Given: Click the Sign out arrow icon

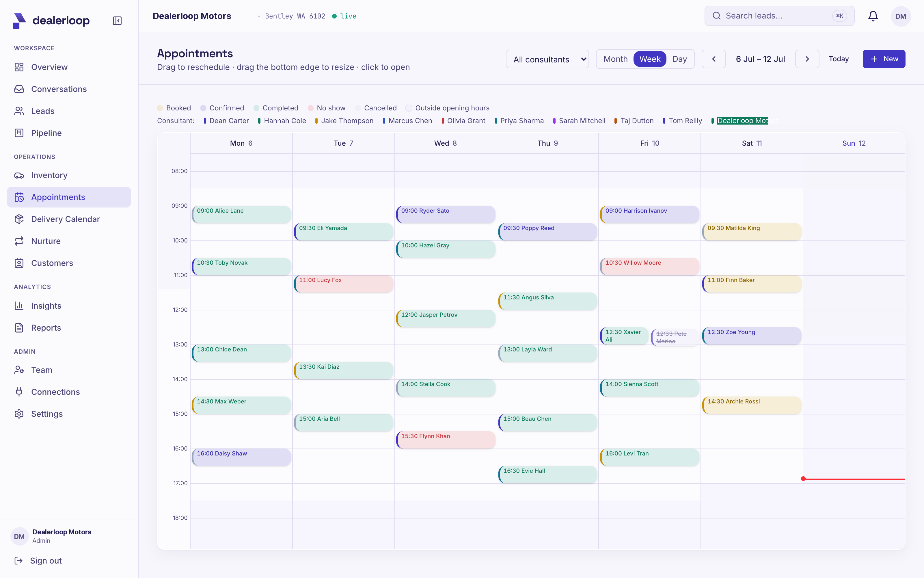Looking at the screenshot, I should 18,561.
